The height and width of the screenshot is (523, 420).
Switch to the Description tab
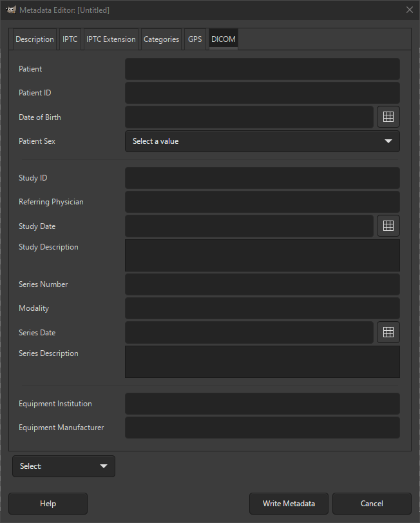click(35, 39)
